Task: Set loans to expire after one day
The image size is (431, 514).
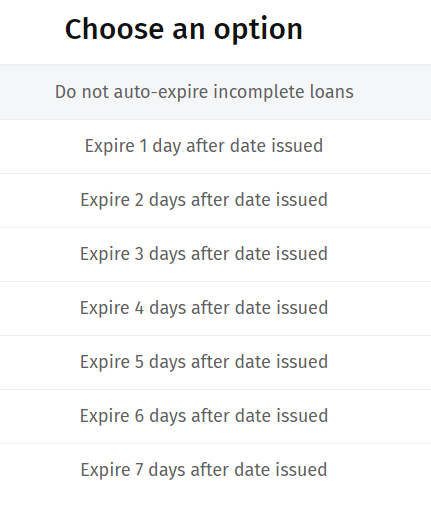Action: pyautogui.click(x=215, y=146)
